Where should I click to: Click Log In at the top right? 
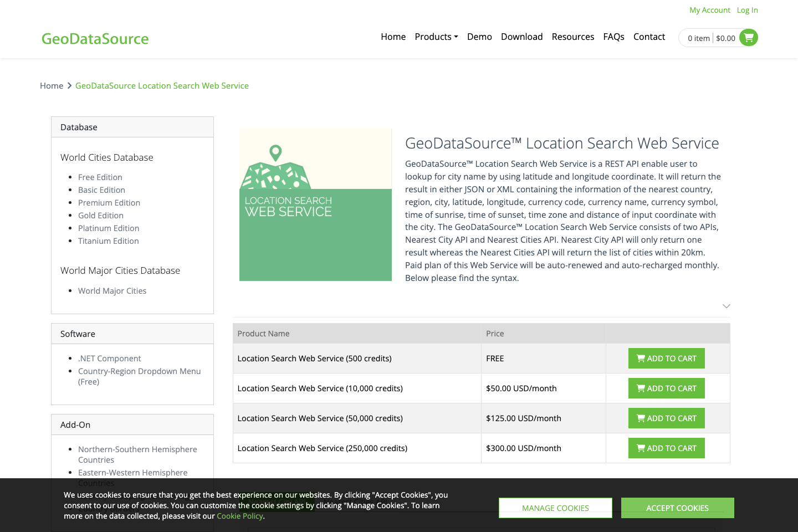coord(747,10)
